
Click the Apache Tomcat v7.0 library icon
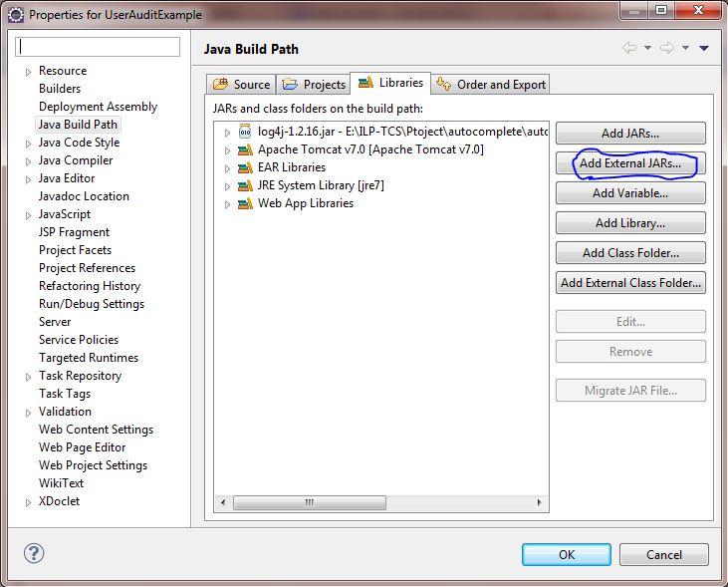[x=245, y=150]
